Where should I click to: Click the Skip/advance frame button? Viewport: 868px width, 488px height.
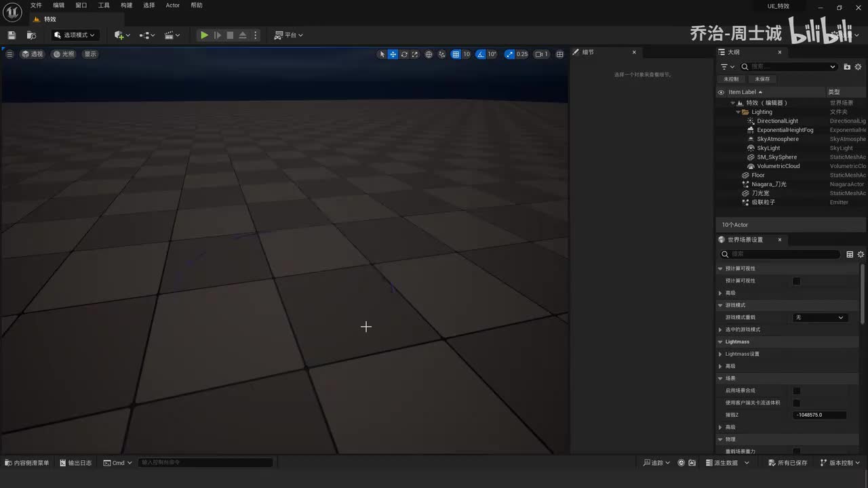pos(217,35)
